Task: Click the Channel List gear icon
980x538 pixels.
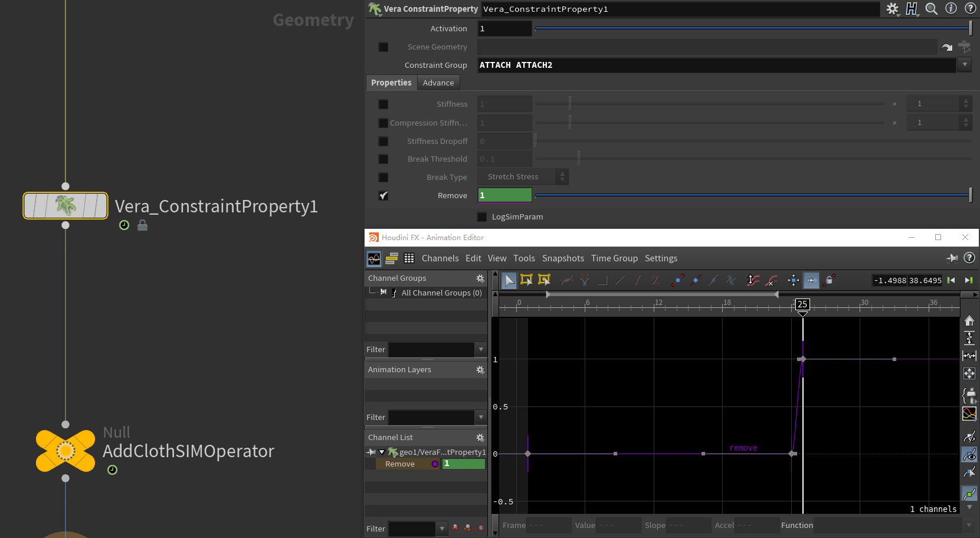Action: (480, 438)
